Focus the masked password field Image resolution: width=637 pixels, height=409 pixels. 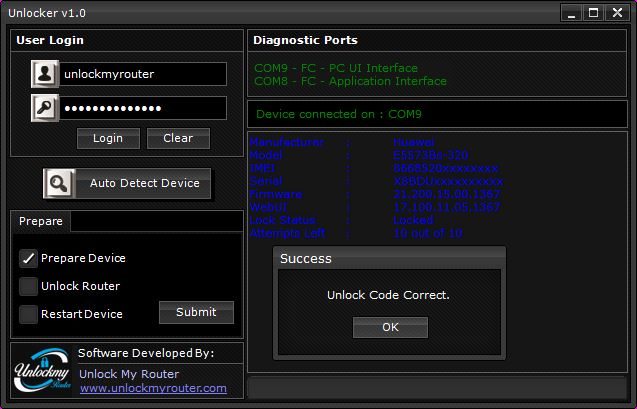tap(143, 108)
